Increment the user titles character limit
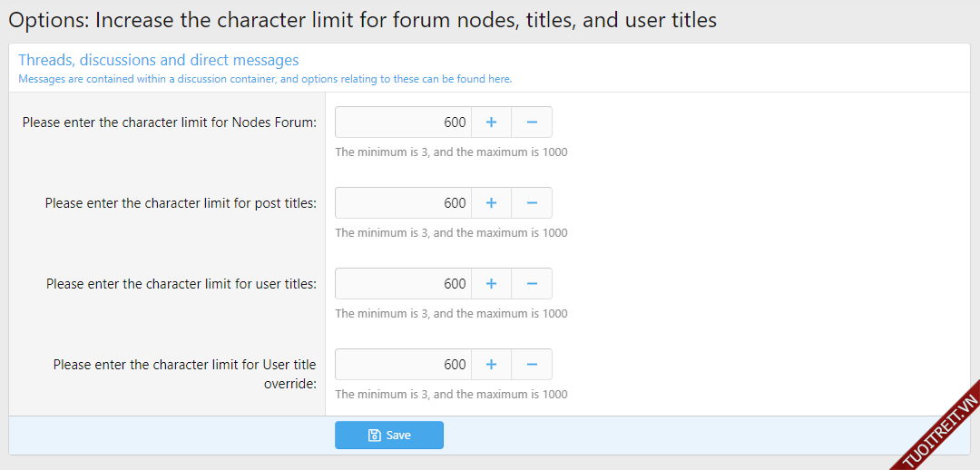Screen dimensions: 980x470 tap(491, 284)
